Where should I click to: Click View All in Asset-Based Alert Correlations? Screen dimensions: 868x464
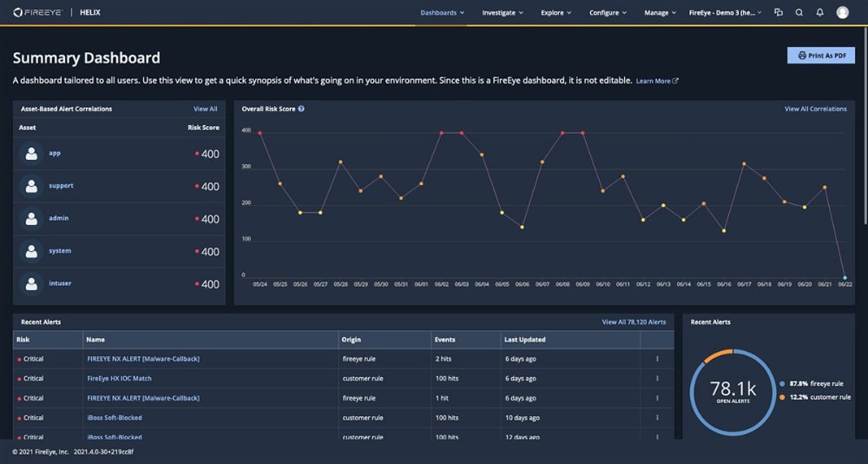click(x=206, y=109)
